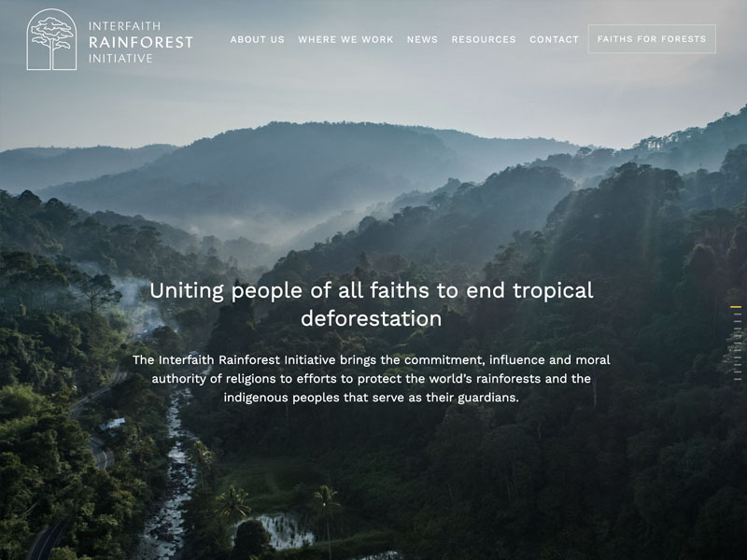The width and height of the screenshot is (747, 560).
Task: Click the active yellow section indicator
Action: [x=736, y=307]
